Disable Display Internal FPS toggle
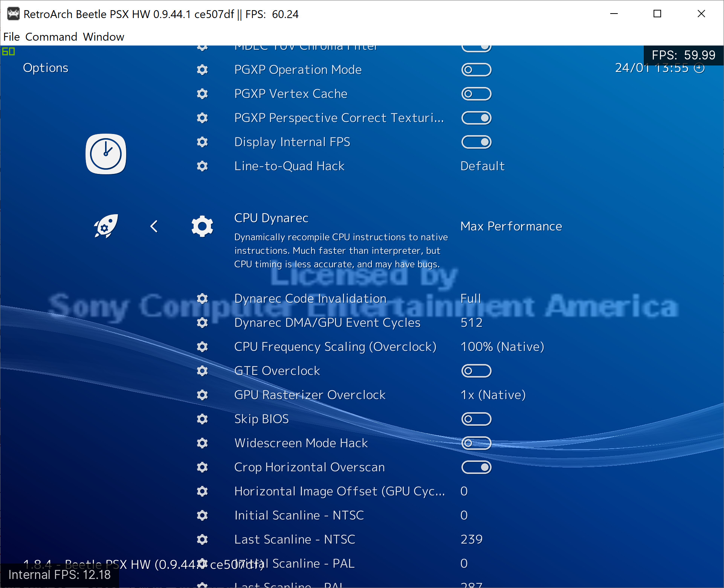The image size is (724, 588). (x=476, y=142)
